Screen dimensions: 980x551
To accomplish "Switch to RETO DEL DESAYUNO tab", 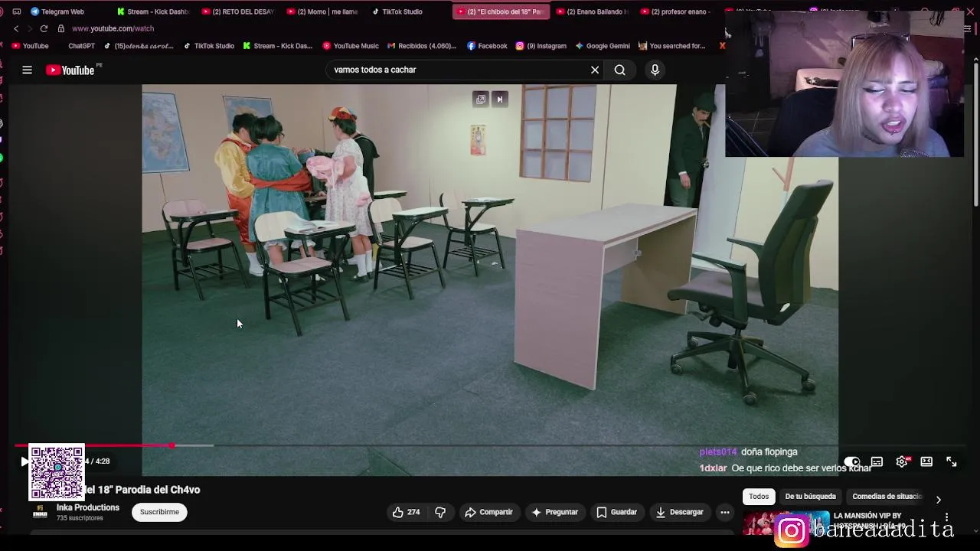I will [237, 11].
